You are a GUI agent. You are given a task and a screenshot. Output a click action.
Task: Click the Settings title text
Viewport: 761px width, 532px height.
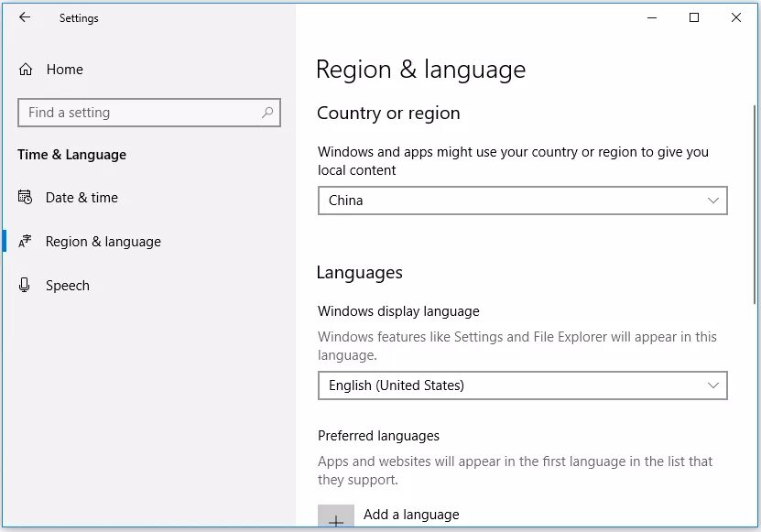tap(79, 18)
